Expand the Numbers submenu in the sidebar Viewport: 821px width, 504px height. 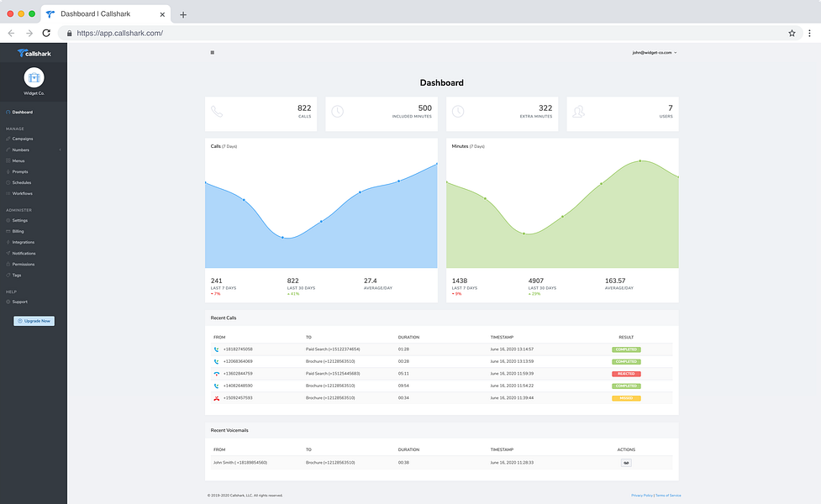coord(34,150)
